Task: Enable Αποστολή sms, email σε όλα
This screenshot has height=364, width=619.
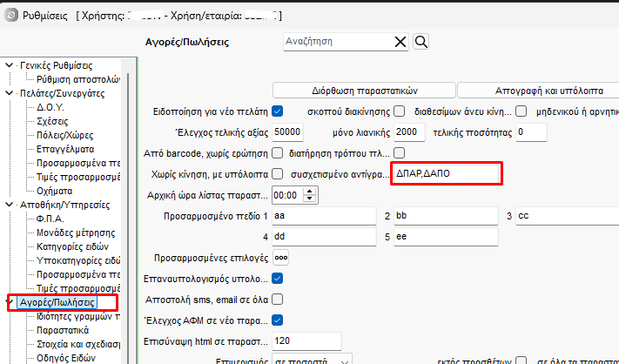Action: [x=278, y=300]
